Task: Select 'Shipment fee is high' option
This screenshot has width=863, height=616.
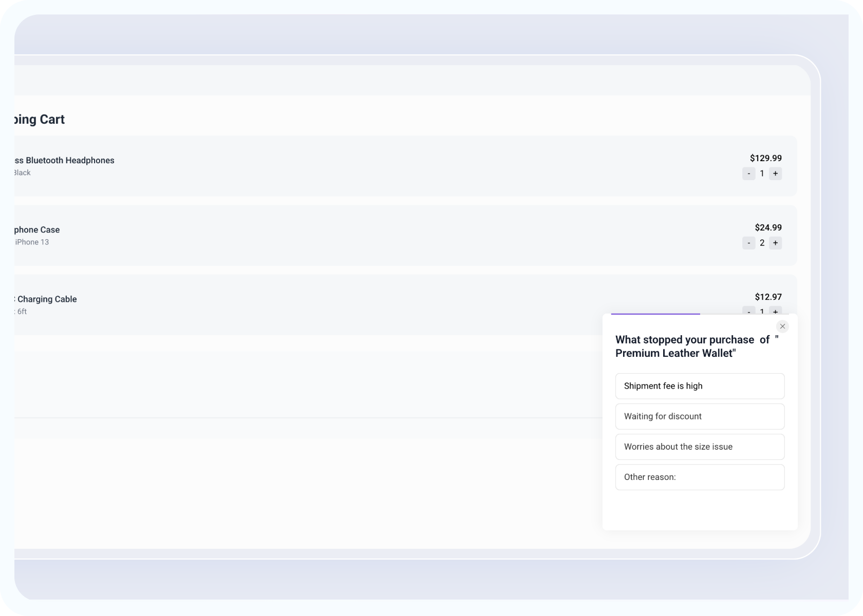Action: 700,386
